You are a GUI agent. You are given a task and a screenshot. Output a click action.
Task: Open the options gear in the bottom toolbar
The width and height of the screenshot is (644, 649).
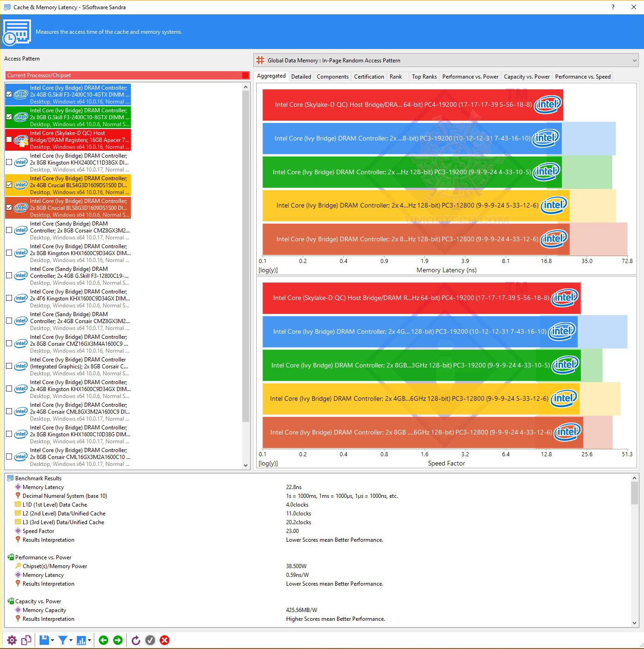point(12,640)
